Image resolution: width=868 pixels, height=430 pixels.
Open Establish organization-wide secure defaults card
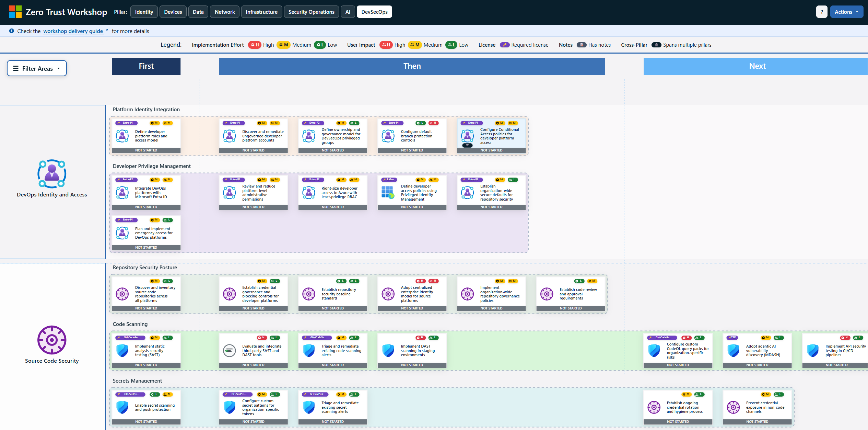pos(491,193)
